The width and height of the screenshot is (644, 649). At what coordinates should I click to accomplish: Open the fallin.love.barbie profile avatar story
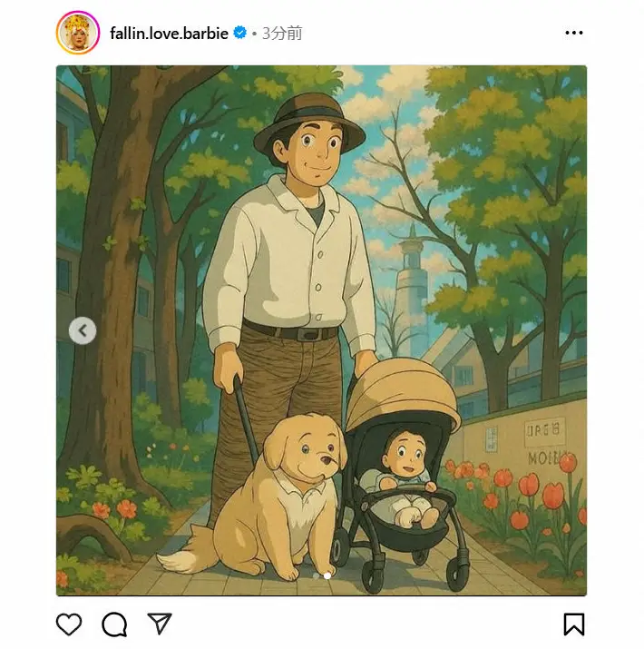[x=78, y=33]
